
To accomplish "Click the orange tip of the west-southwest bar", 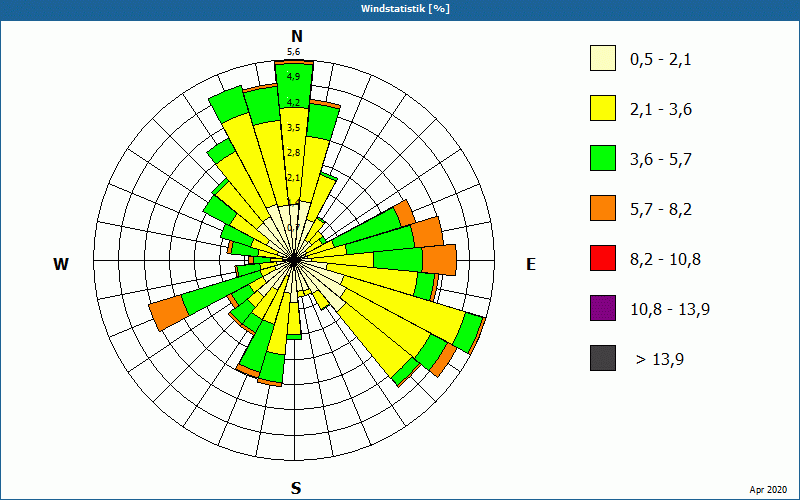I will click(168, 313).
